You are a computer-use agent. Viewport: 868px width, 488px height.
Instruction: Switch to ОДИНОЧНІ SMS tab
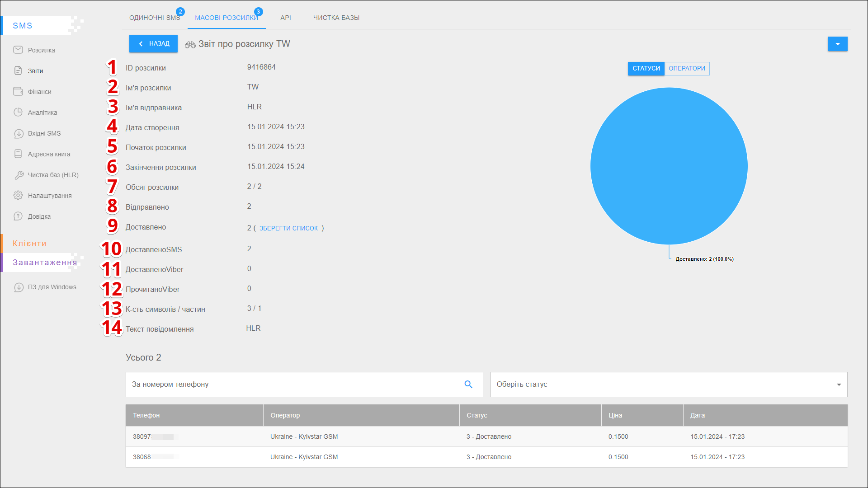[x=155, y=18]
